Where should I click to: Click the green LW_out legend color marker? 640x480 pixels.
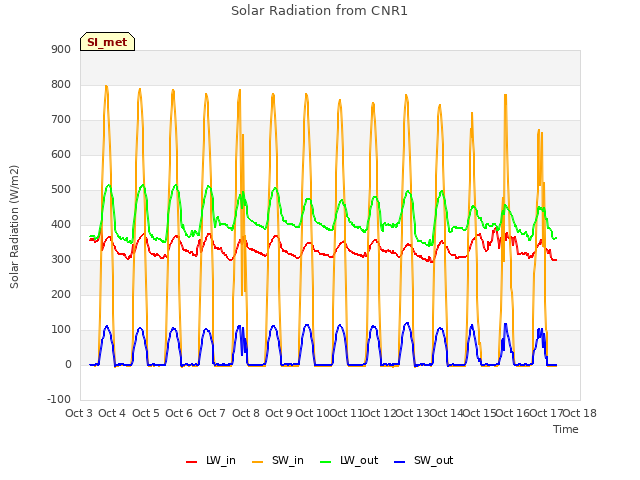326,462
